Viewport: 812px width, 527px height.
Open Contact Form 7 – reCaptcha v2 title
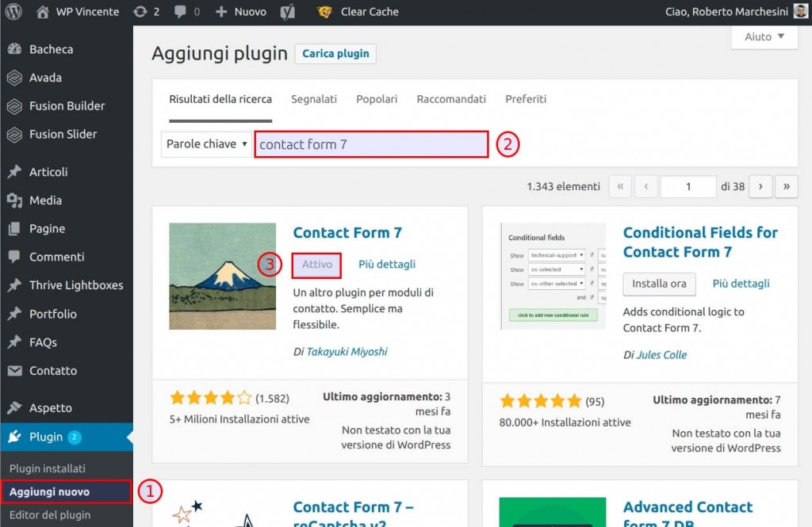[x=353, y=513]
